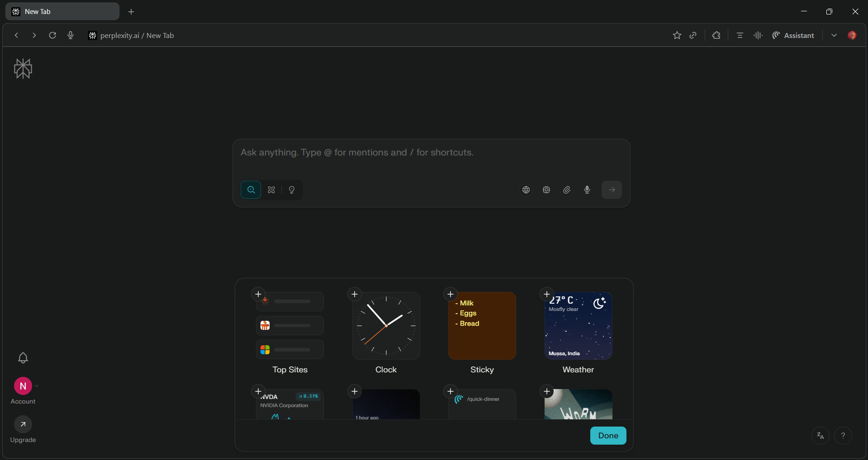This screenshot has height=460, width=868.
Task: Click the Done button
Action: click(x=607, y=436)
